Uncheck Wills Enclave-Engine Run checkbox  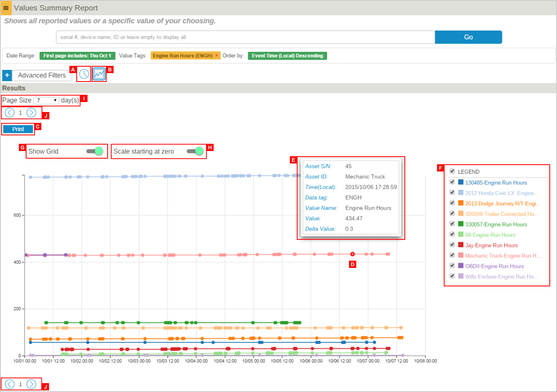452,276
